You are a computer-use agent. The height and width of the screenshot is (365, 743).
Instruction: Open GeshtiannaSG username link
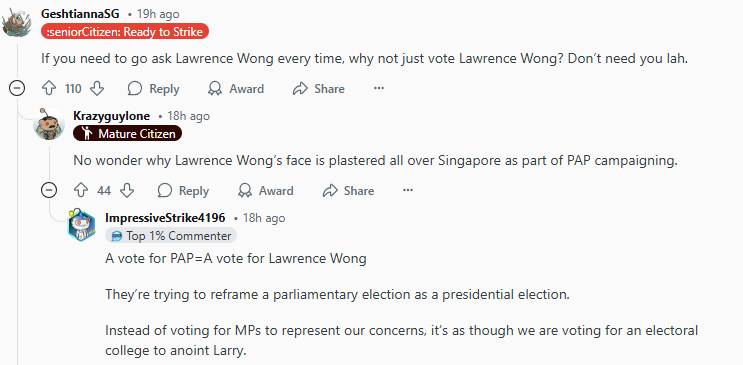(80, 14)
